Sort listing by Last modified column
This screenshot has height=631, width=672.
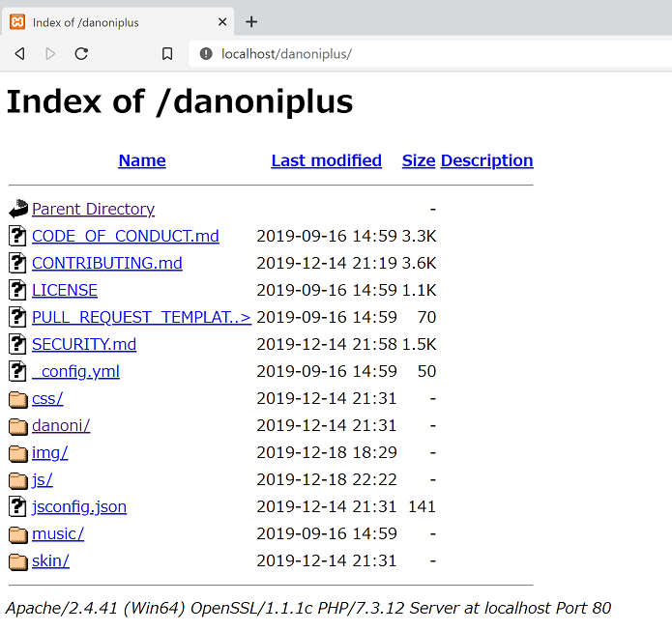[326, 160]
